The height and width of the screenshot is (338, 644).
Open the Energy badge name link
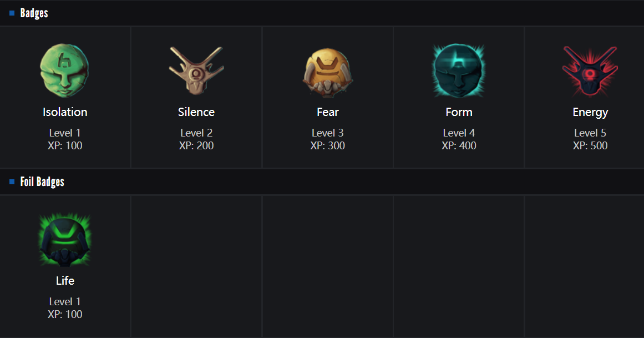coord(590,112)
